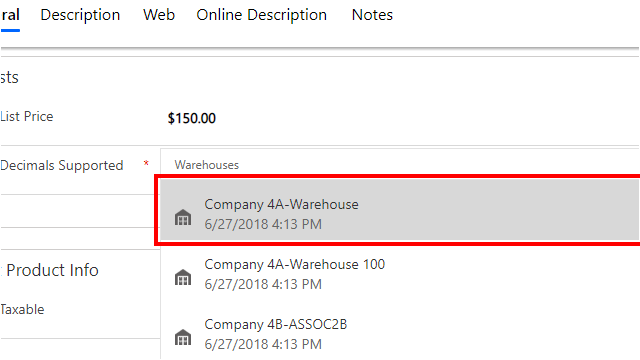
Task: Select Company 4A-Warehouse from the list
Action: click(400, 210)
